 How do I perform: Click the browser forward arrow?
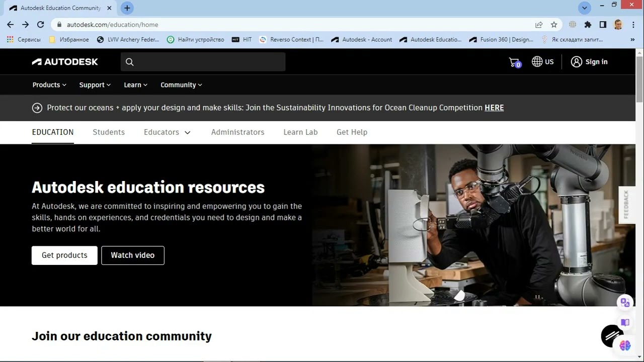pos(25,24)
